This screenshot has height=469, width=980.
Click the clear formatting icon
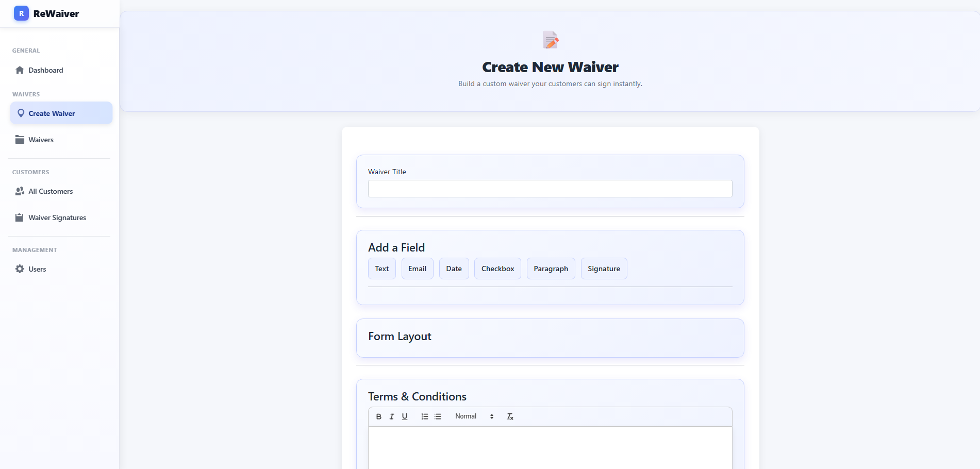pyautogui.click(x=510, y=416)
